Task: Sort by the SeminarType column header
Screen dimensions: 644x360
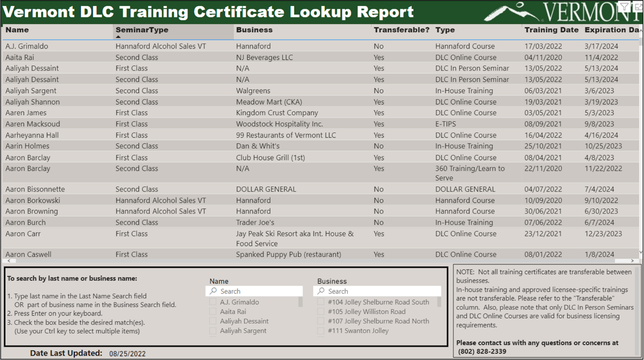Action: [x=142, y=30]
